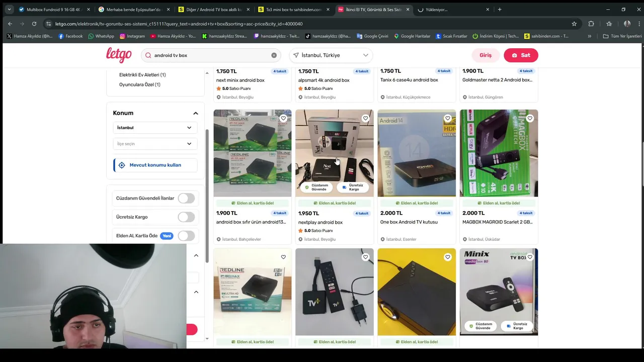Toggle Cüzdanım Güvendeli İlanlar switch
The image size is (644, 362).
[x=186, y=198]
